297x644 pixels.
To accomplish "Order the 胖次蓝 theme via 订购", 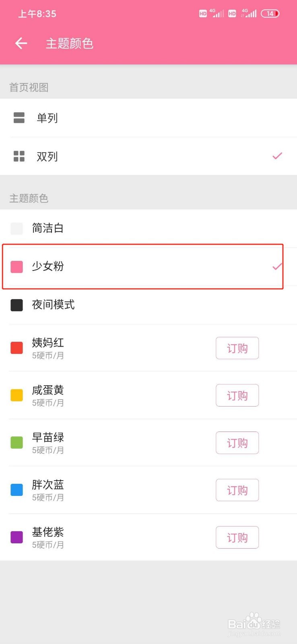I will coord(237,490).
